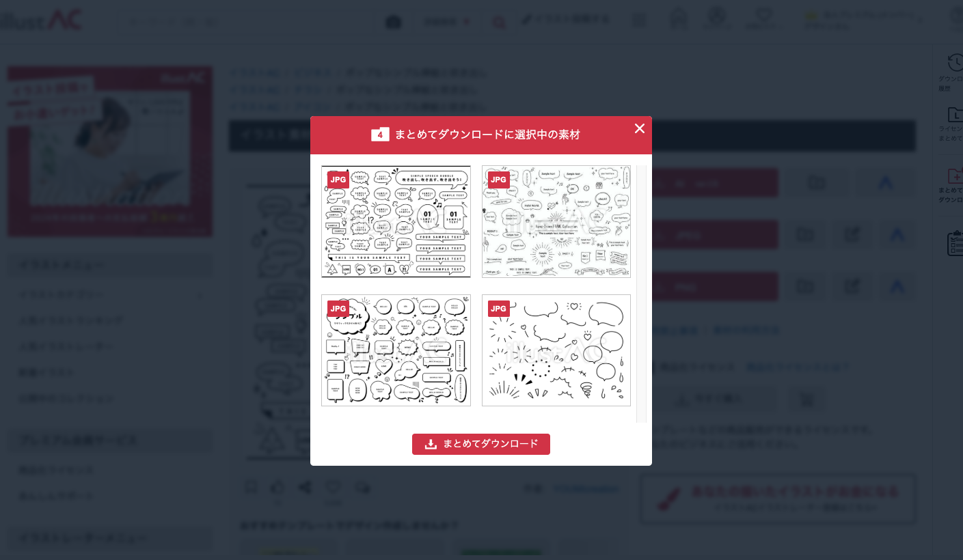The width and height of the screenshot is (963, 560).
Task: Click the red search magnifier icon
Action: (500, 23)
